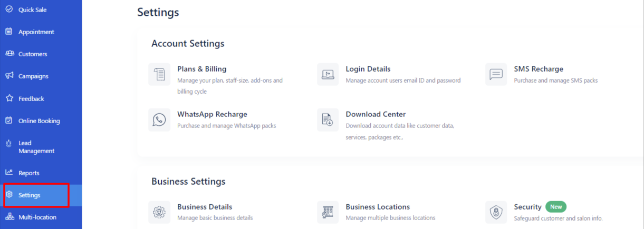Click the Reports chart icon
Viewport: 644px width, 229px height.
click(9, 173)
